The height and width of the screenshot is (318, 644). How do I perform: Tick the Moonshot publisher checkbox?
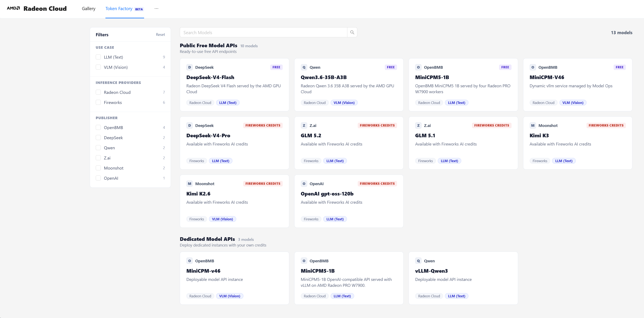coord(98,168)
